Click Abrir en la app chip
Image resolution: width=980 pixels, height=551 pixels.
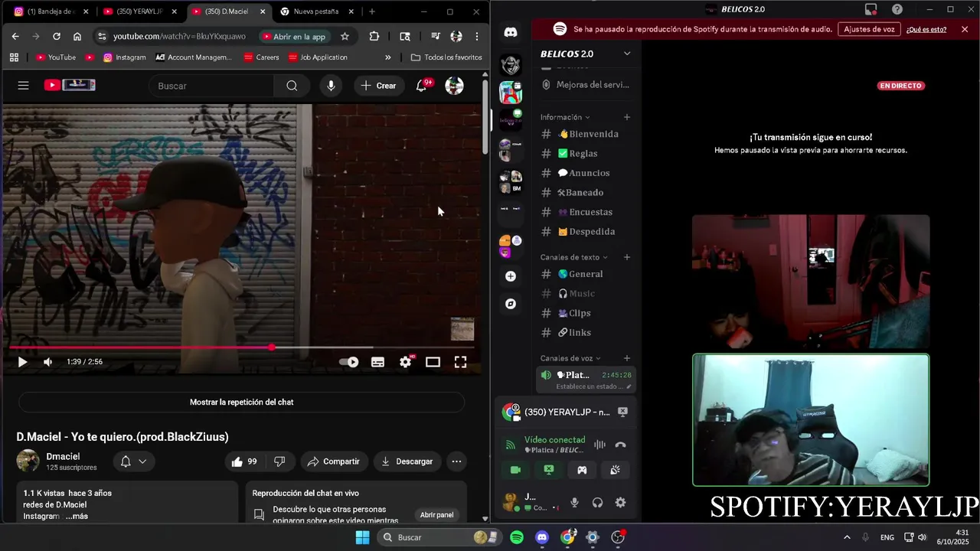click(294, 36)
